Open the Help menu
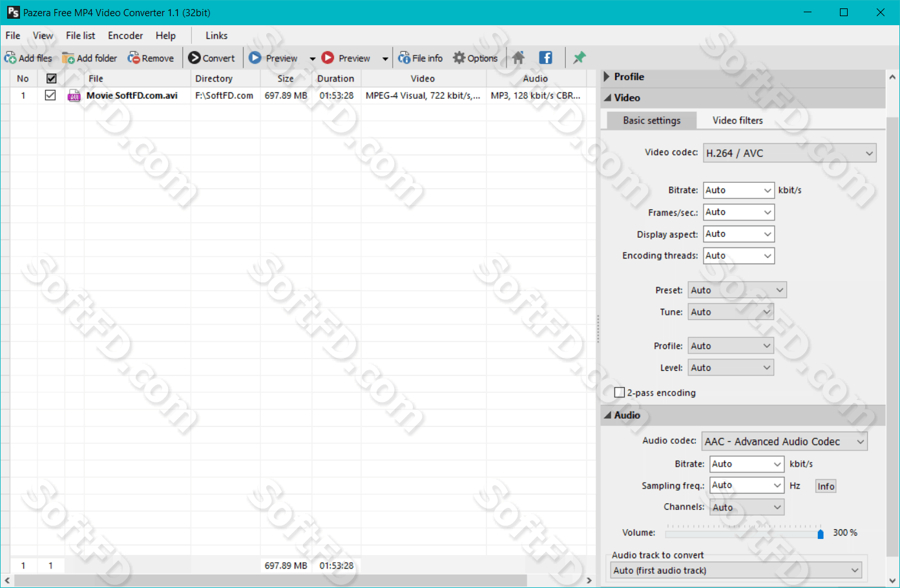The image size is (900, 588). 165,36
